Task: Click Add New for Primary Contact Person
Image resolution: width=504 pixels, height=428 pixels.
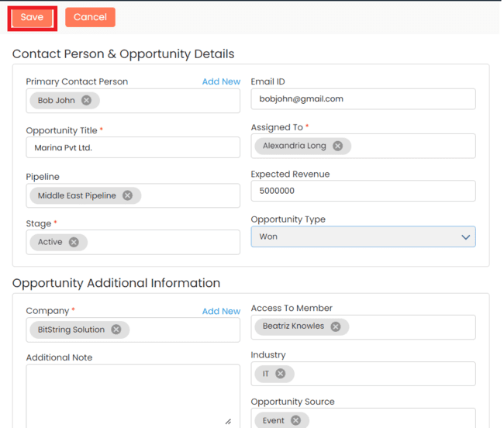Action: [221, 81]
